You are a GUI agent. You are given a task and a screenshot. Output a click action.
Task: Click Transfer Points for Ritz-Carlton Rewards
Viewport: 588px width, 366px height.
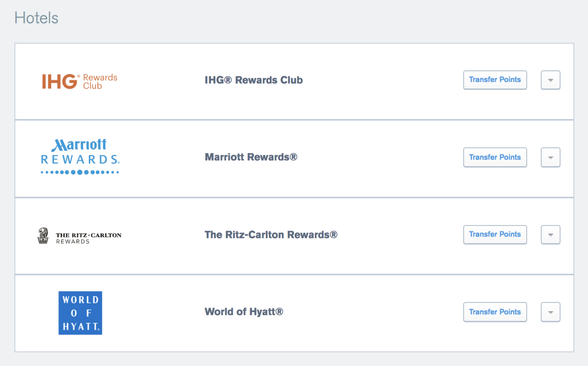click(495, 235)
